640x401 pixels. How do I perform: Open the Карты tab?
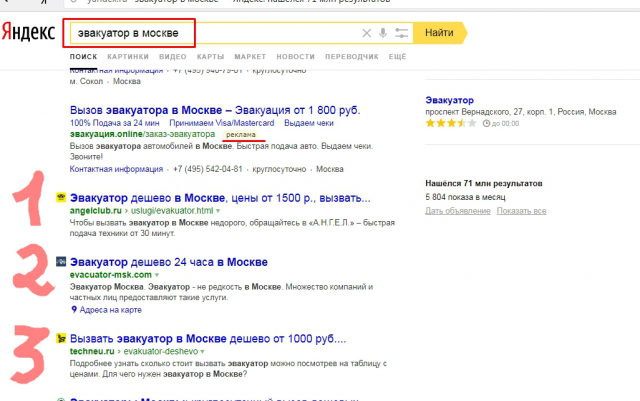(210, 57)
